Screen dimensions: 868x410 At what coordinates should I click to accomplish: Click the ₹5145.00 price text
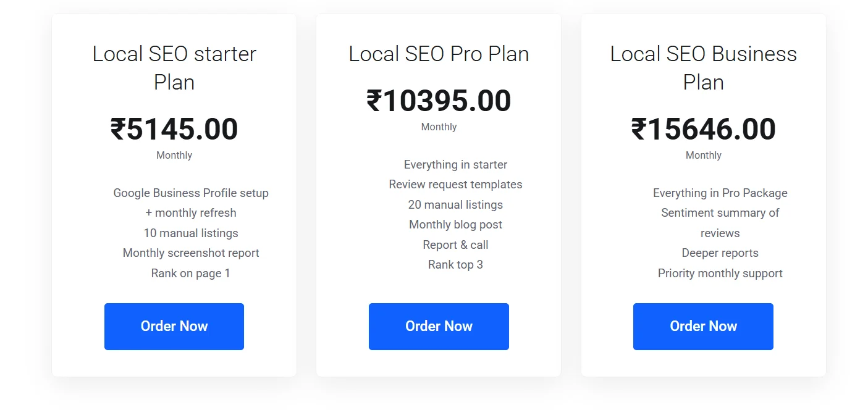tap(174, 128)
